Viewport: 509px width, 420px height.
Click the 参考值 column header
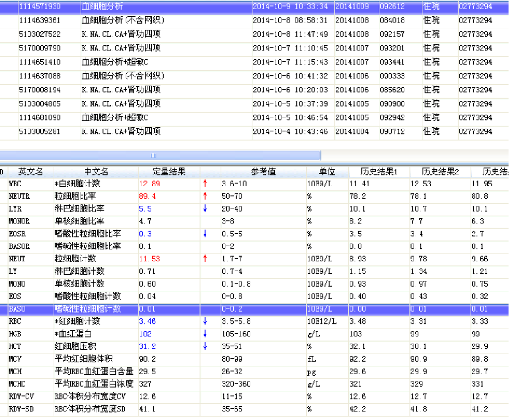[x=263, y=172]
